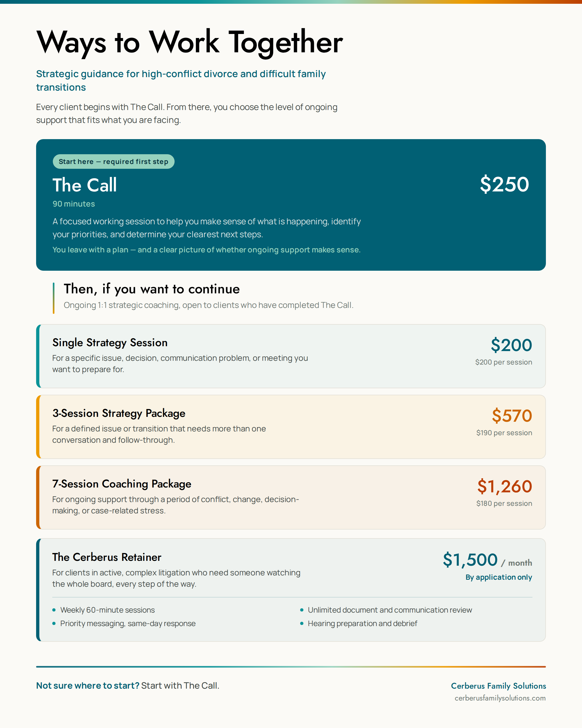Open the cerberusfamilysolutions.com website link
This screenshot has height=728, width=582.
(x=500, y=698)
